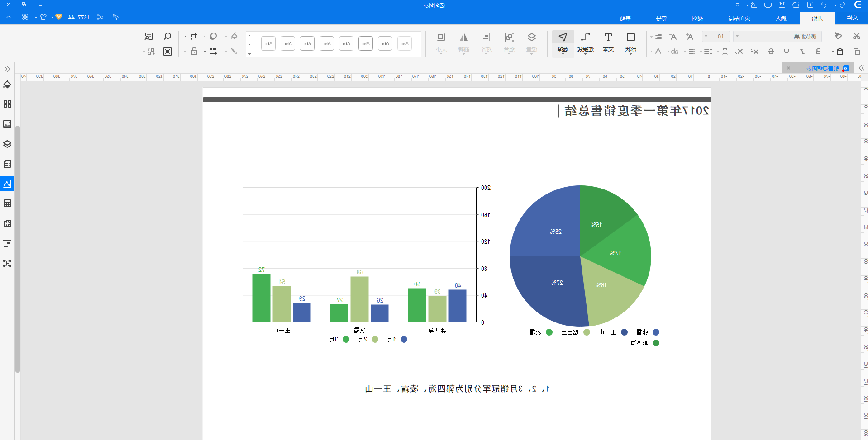The width and height of the screenshot is (868, 440).
Task: Click the shadow circle icon
Action: (213, 36)
